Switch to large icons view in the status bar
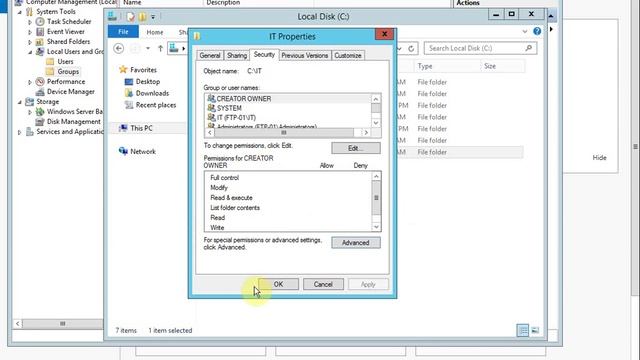The image size is (640, 360). pyautogui.click(x=535, y=330)
